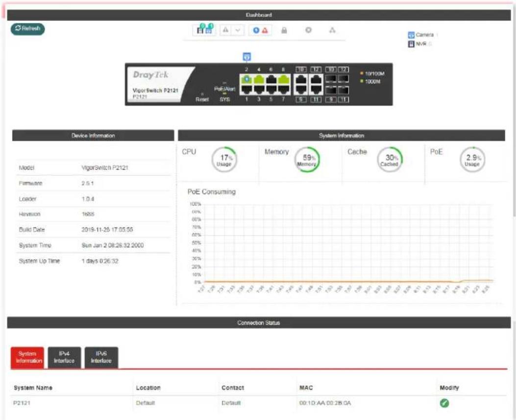This screenshot has width=516, height=420.
Task: Click the MAC address 00:1D:AA cell
Action: (x=325, y=403)
